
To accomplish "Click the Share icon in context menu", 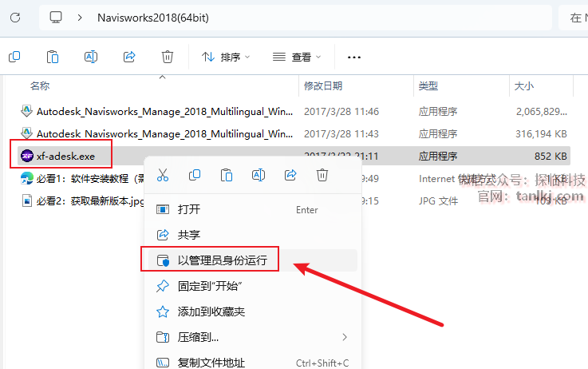I will click(x=290, y=175).
